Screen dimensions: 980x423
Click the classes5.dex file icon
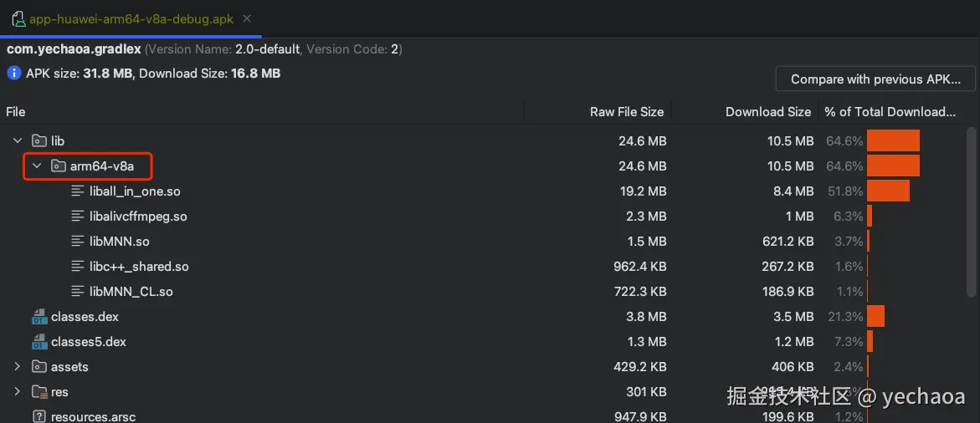coord(39,342)
